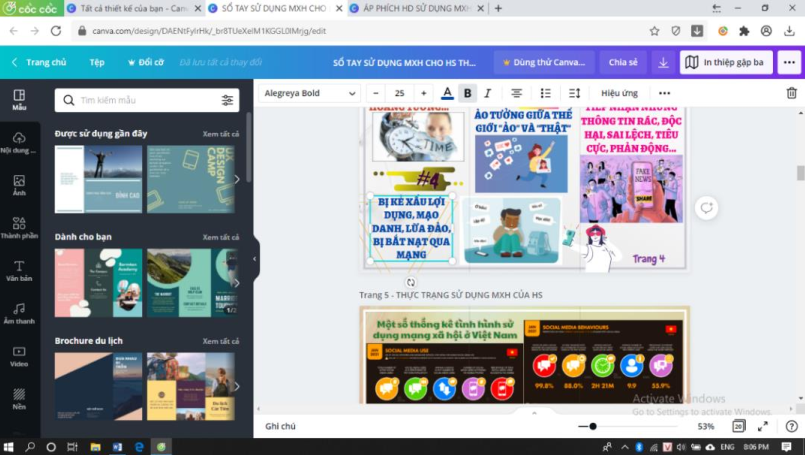Switch to Tất cả thiết kế browser tab

(x=135, y=8)
